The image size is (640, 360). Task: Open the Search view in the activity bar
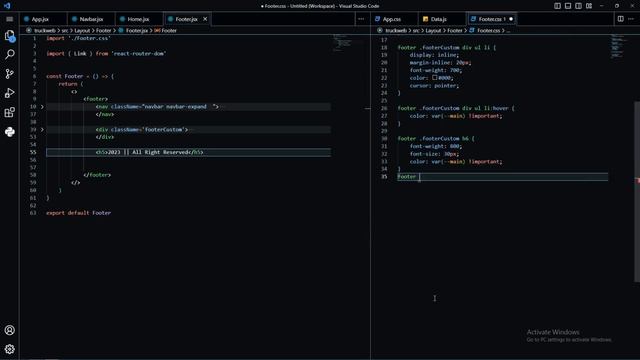[x=10, y=54]
